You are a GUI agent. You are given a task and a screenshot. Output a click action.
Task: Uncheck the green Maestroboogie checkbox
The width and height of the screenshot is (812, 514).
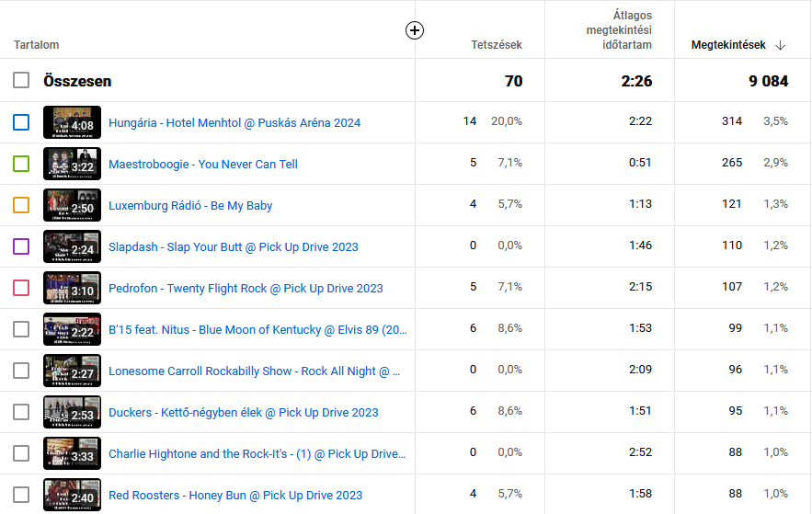click(x=21, y=164)
